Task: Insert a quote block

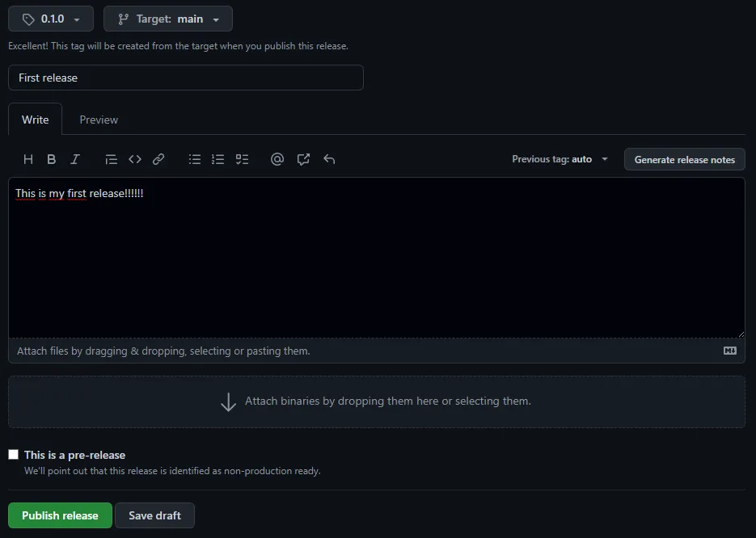Action: point(111,159)
